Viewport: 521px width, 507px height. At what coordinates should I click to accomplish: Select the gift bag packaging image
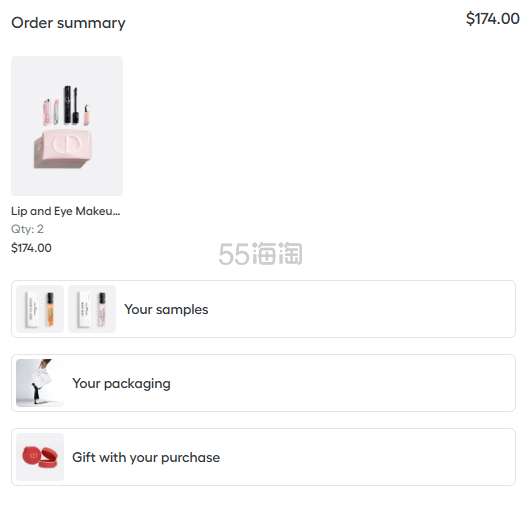tap(40, 383)
